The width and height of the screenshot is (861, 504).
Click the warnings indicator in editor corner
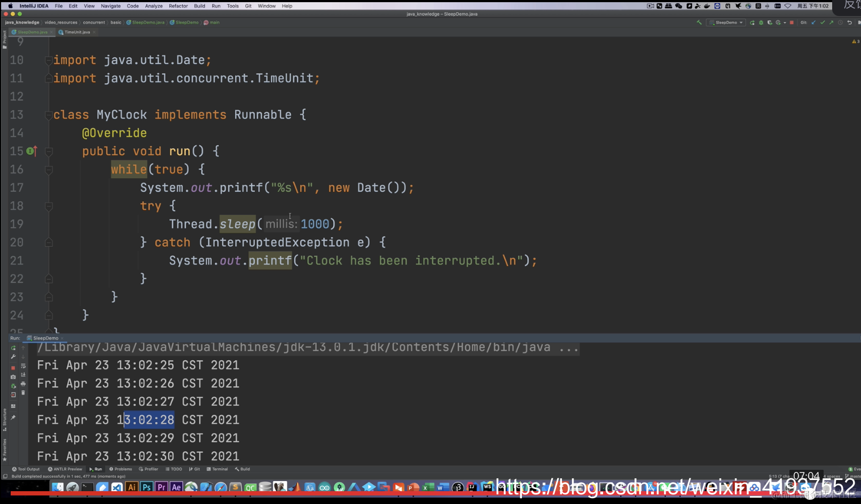click(856, 41)
